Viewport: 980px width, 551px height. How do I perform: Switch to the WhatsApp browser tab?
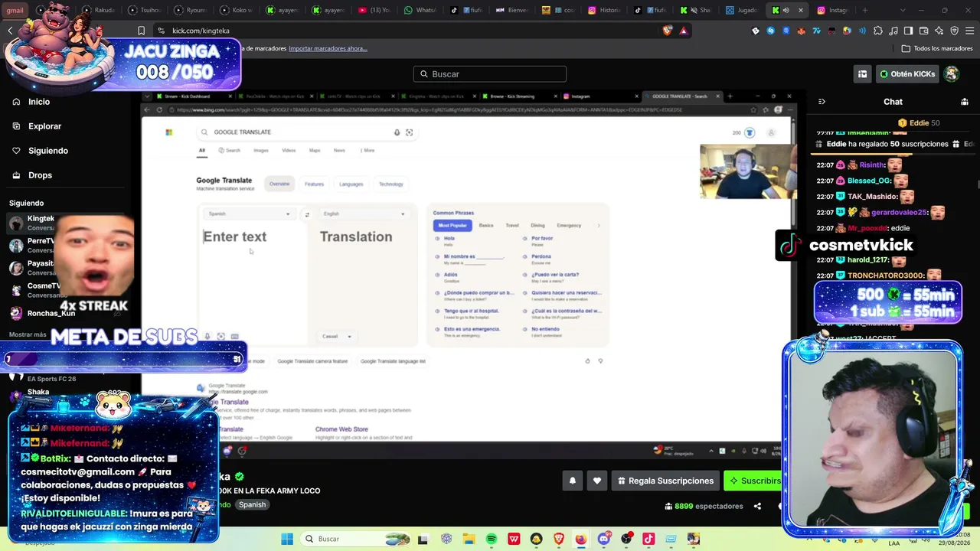[420, 11]
